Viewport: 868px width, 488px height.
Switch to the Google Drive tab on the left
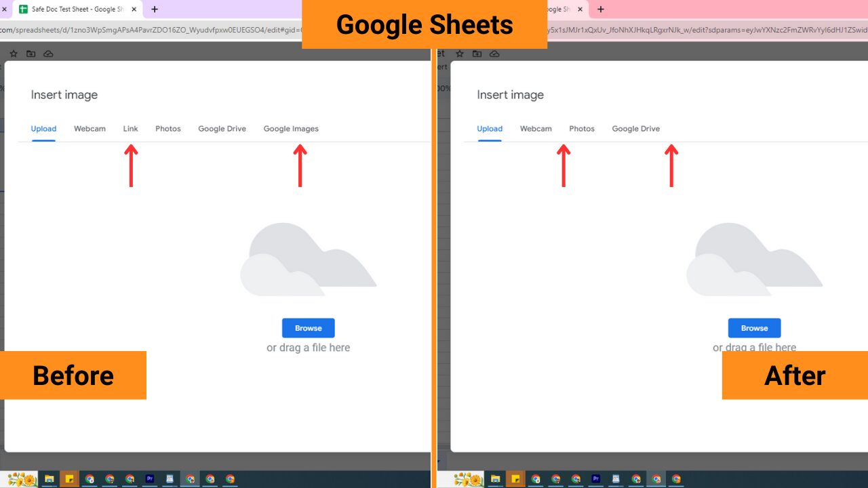tap(222, 128)
